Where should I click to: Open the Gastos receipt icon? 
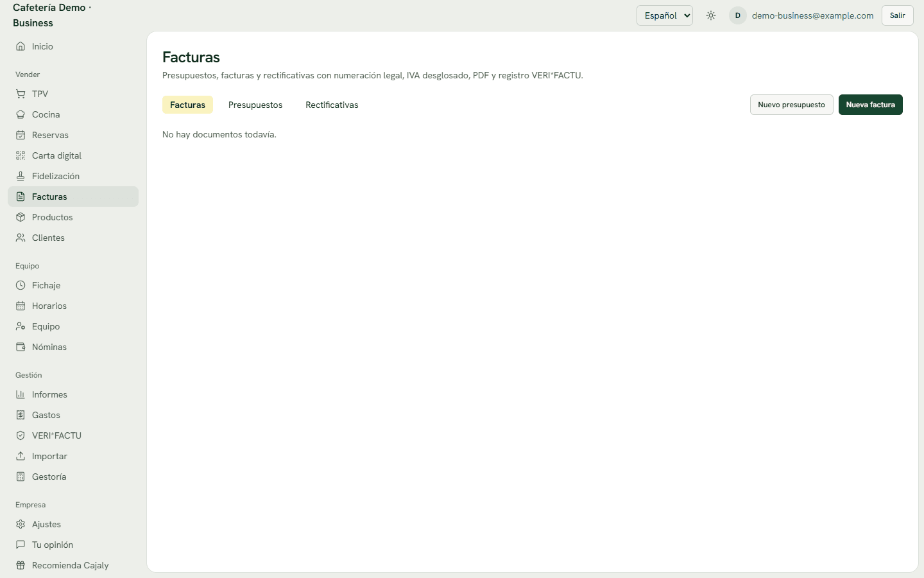[x=21, y=415]
